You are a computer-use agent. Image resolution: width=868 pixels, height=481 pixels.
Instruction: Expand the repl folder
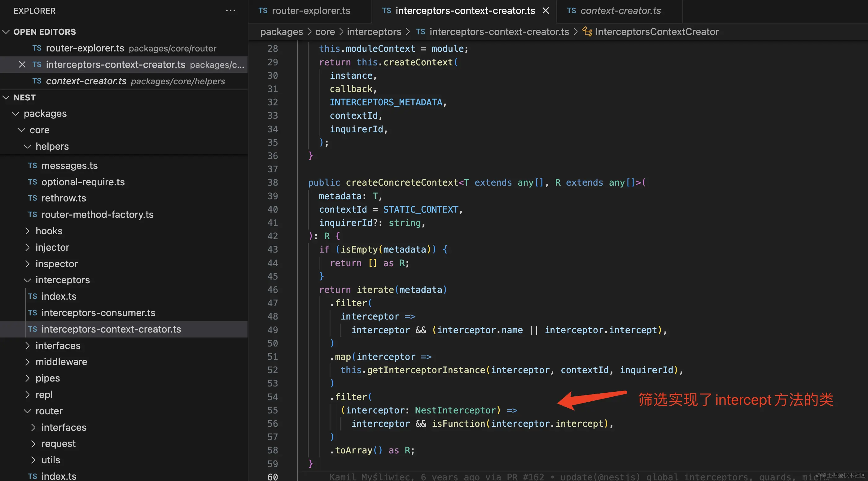tap(28, 394)
